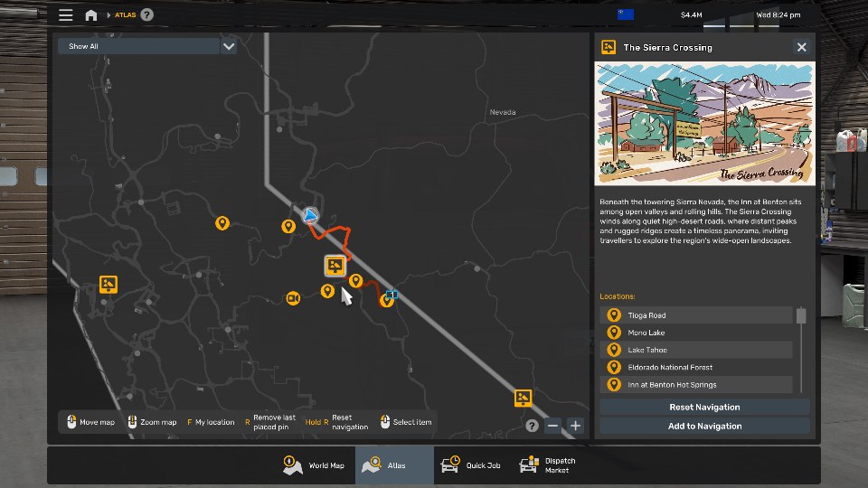Image resolution: width=868 pixels, height=488 pixels.
Task: Click the ATLAS breadcrumb label
Action: 125,15
